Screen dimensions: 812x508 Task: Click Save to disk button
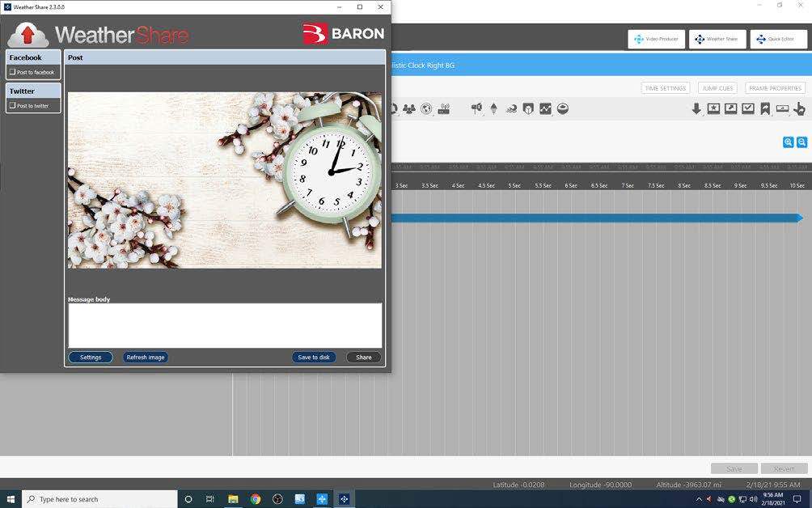314,357
